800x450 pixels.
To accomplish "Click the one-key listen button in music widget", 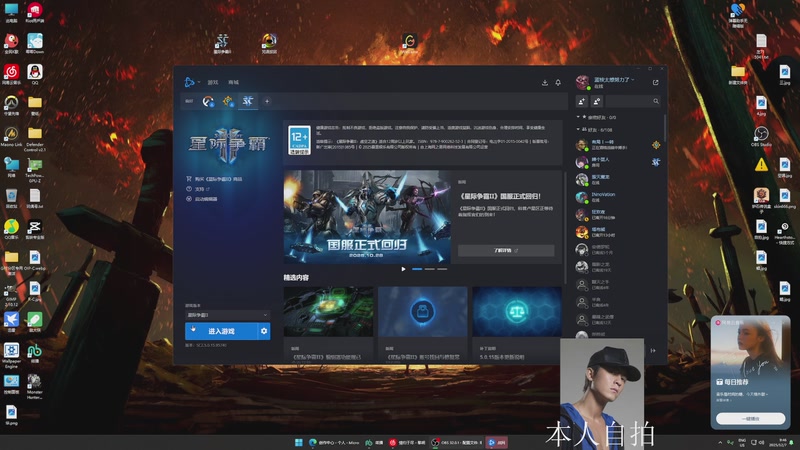I will (x=750, y=418).
